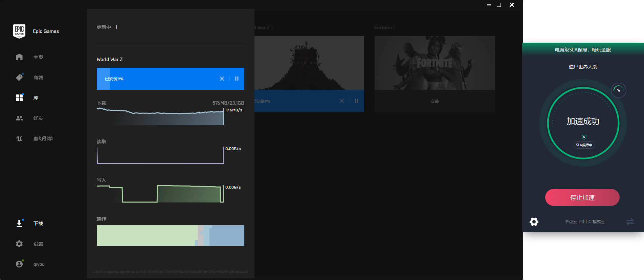Click the node switch arrows icon
644x280 pixels.
(x=630, y=222)
